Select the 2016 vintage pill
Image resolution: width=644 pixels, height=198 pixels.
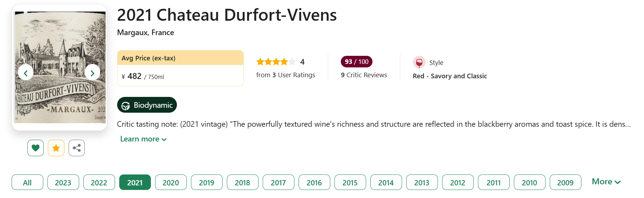pos(314,182)
